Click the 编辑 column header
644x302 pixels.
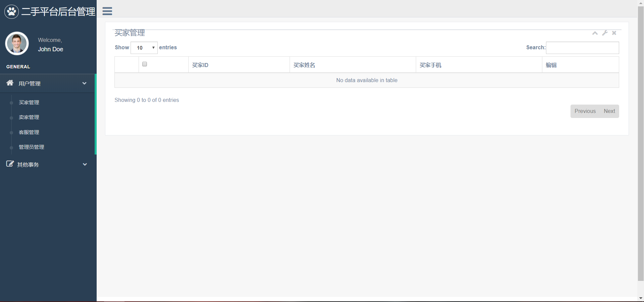(x=581, y=65)
